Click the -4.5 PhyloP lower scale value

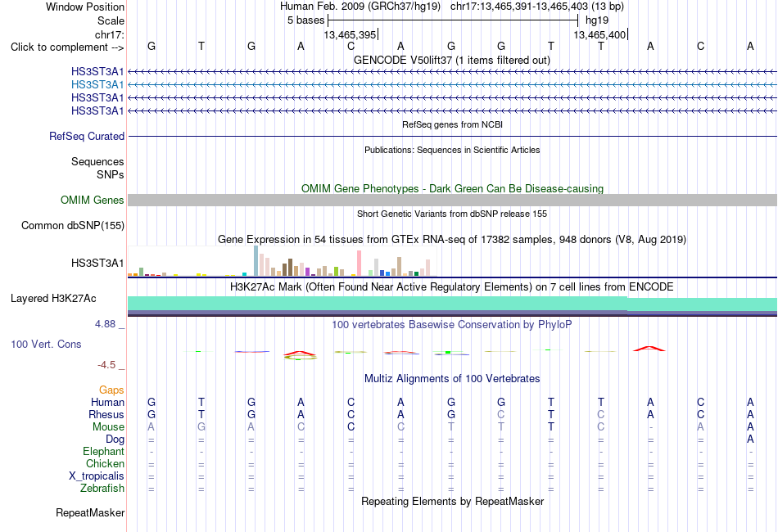pyautogui.click(x=106, y=365)
